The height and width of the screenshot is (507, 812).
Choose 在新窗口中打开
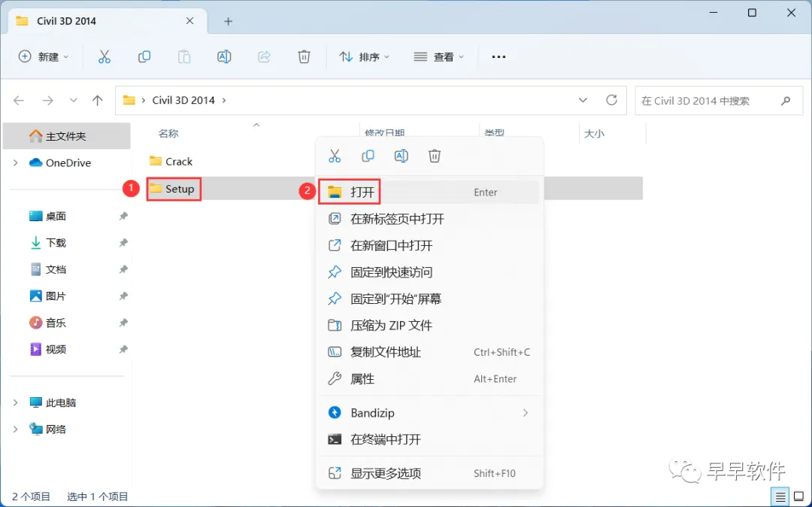pos(429,245)
